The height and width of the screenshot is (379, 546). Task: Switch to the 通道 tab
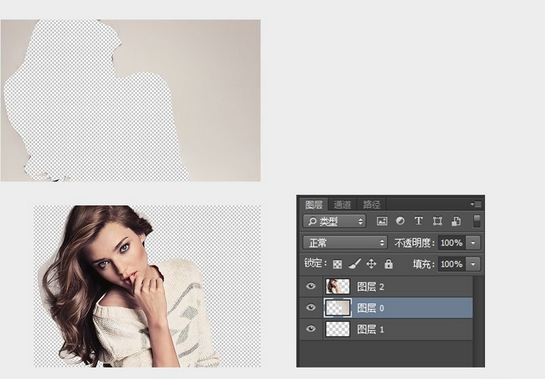point(342,204)
